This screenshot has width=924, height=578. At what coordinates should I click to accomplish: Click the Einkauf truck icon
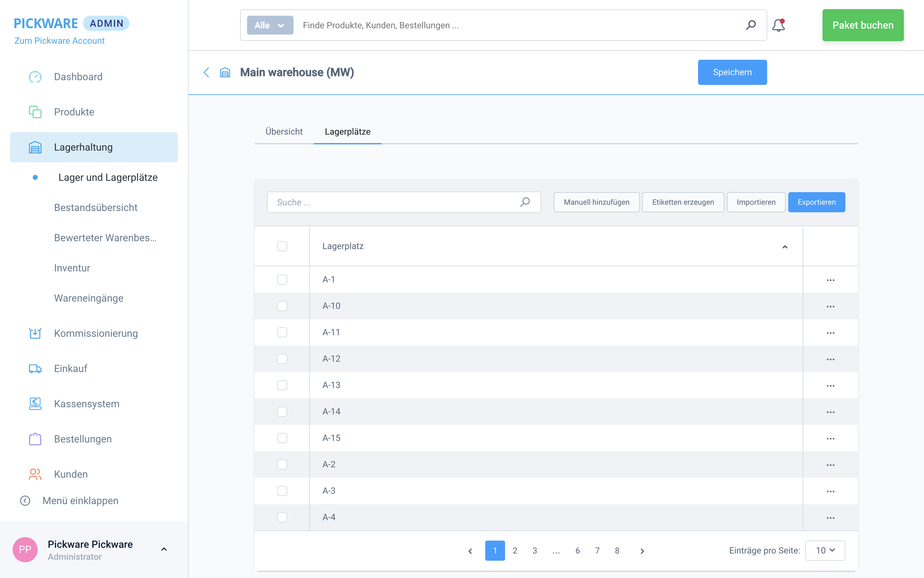(x=35, y=369)
